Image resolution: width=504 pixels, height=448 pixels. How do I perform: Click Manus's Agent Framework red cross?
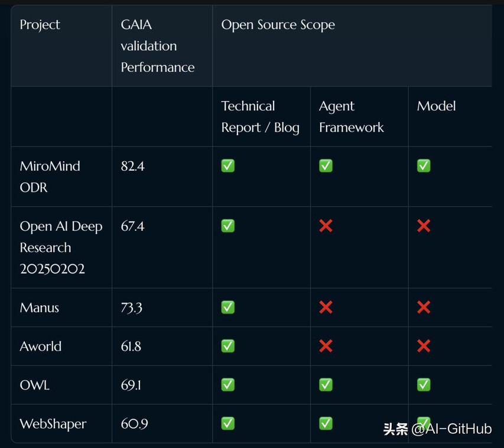[x=326, y=308]
